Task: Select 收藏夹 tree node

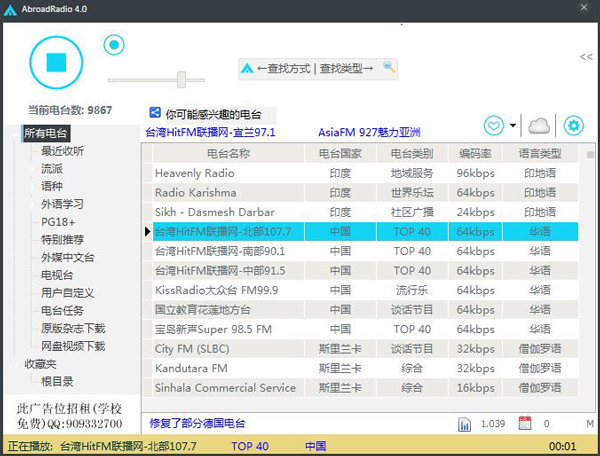Action: [x=41, y=364]
